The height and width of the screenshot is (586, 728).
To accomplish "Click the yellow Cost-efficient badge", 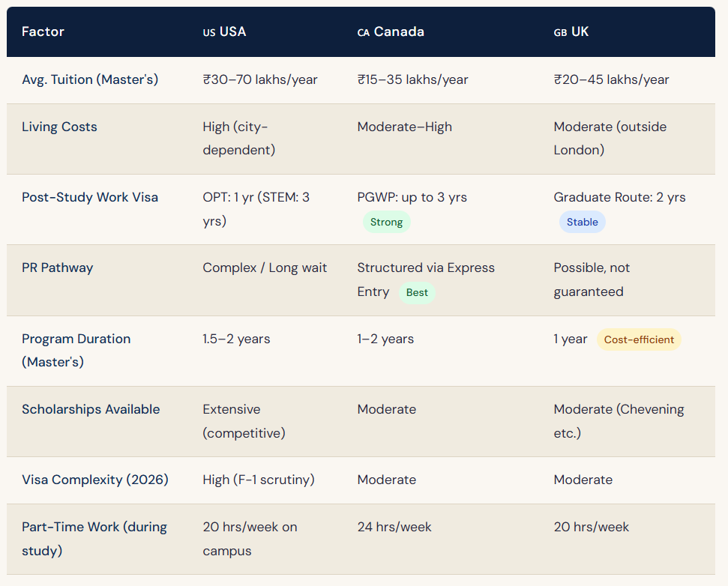I will click(639, 339).
